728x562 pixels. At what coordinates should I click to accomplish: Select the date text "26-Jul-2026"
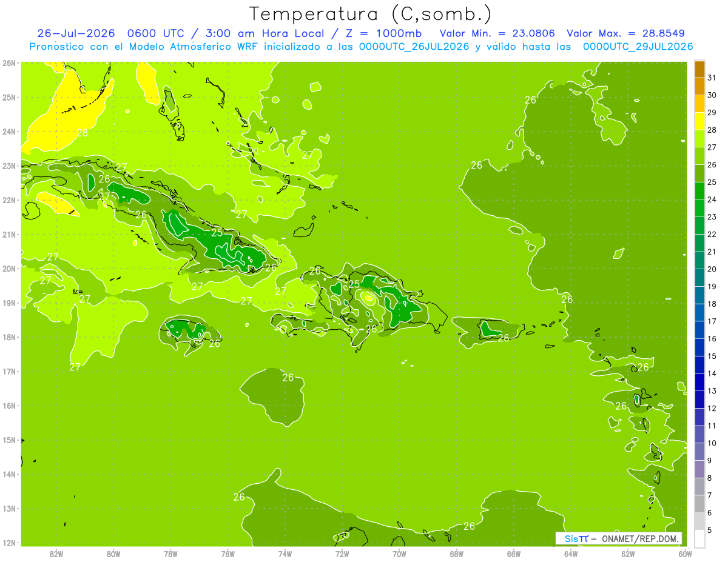pyautogui.click(x=76, y=33)
